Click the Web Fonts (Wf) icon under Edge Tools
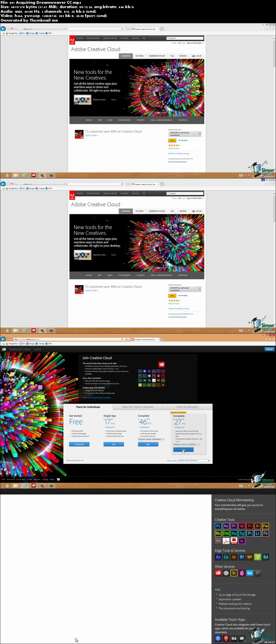Screen dimensions: 276x644 coord(250,557)
